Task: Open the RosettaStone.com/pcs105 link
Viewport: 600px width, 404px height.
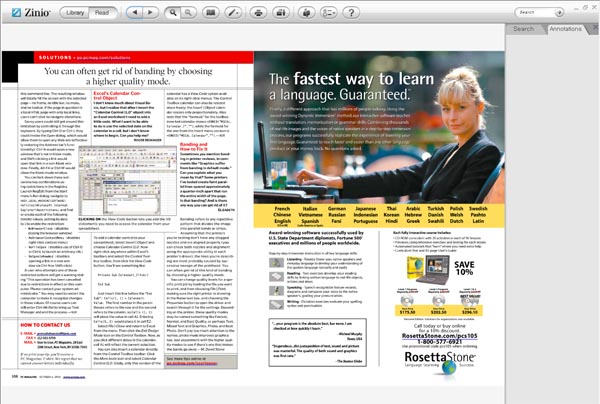Action: [x=440, y=336]
